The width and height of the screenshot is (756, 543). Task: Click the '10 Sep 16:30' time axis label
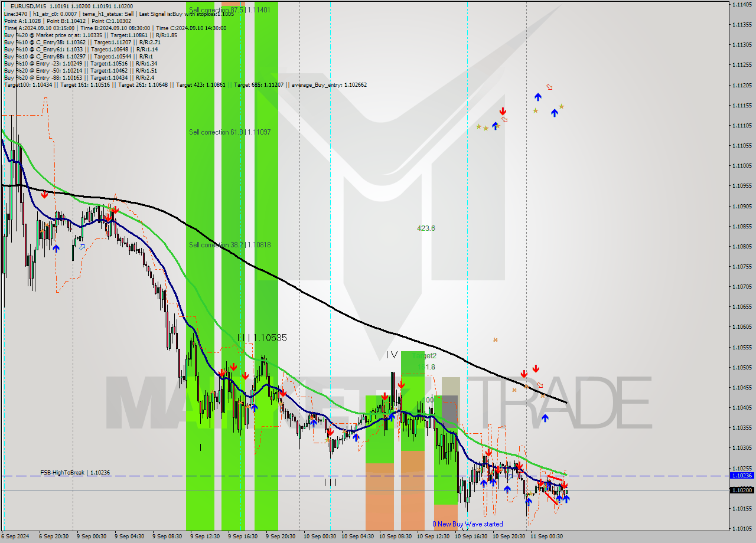click(x=470, y=537)
